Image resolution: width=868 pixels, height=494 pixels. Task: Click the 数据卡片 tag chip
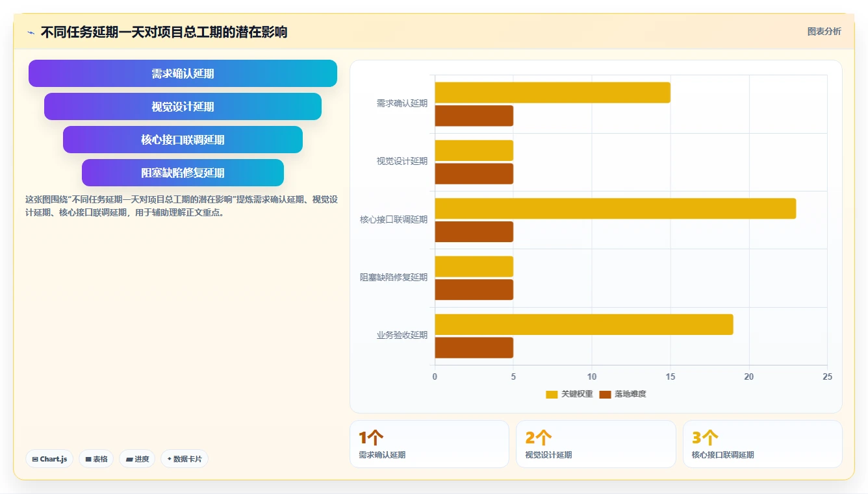point(185,459)
